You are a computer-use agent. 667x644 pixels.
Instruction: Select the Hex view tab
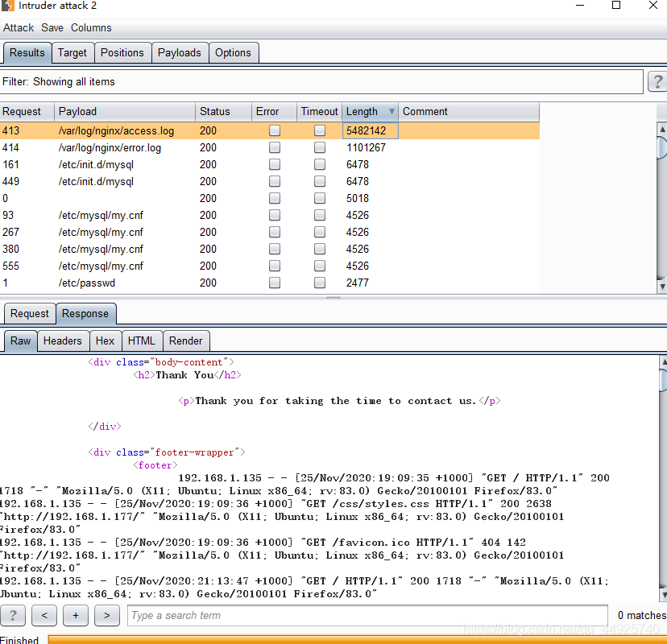point(105,341)
